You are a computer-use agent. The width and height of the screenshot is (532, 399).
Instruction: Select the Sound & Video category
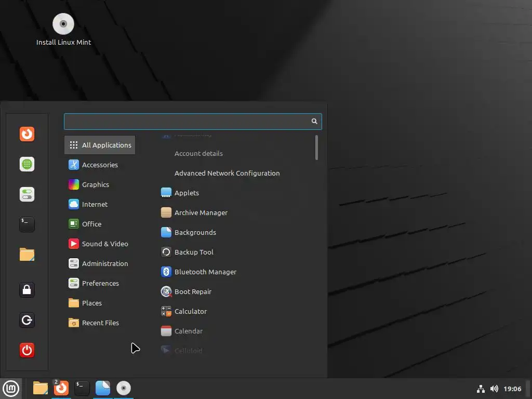tap(100, 244)
